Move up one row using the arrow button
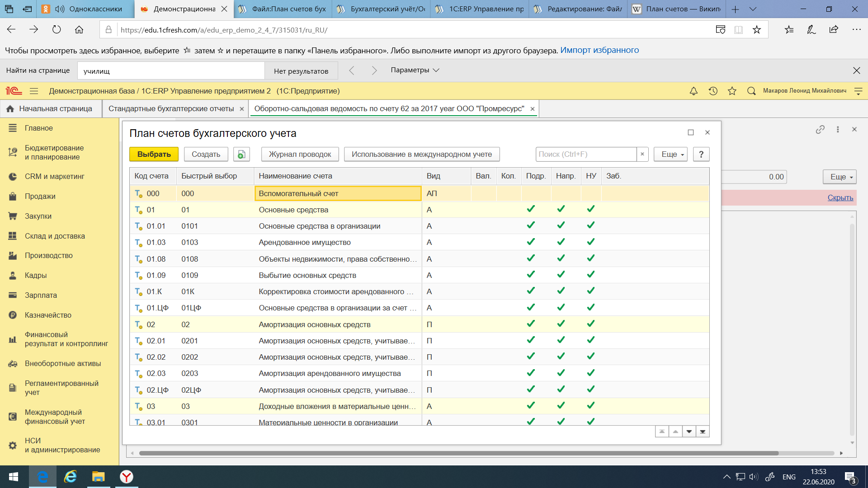Screen dimensions: 868x488 (675, 432)
